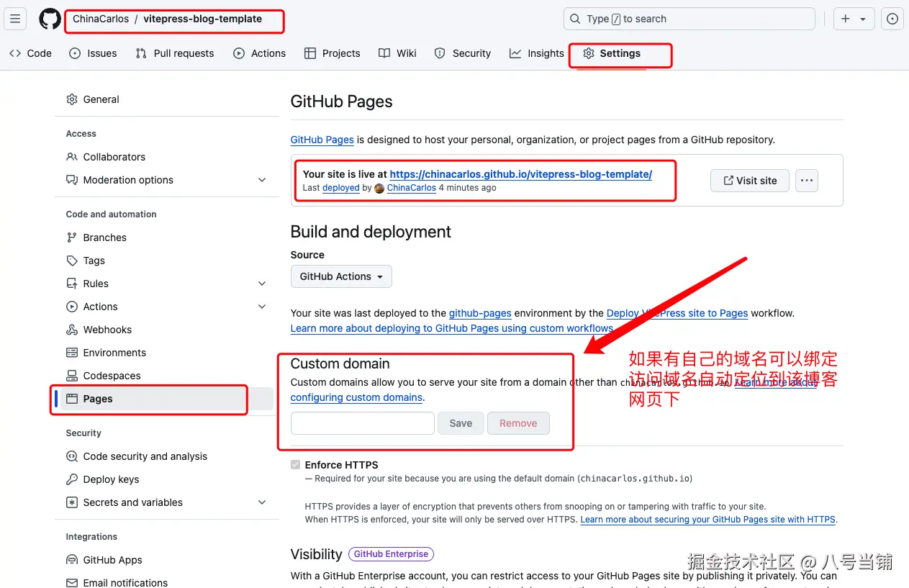Click the GitHub octocat logo

click(49, 19)
